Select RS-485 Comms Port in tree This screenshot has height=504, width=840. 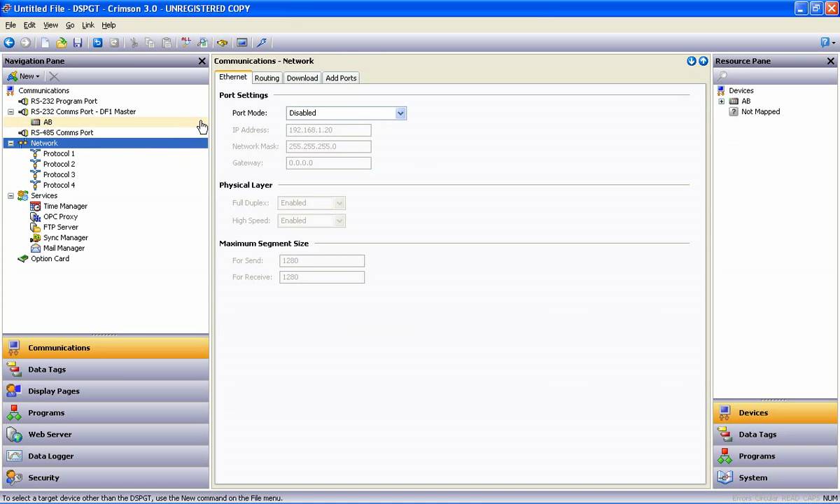[62, 132]
